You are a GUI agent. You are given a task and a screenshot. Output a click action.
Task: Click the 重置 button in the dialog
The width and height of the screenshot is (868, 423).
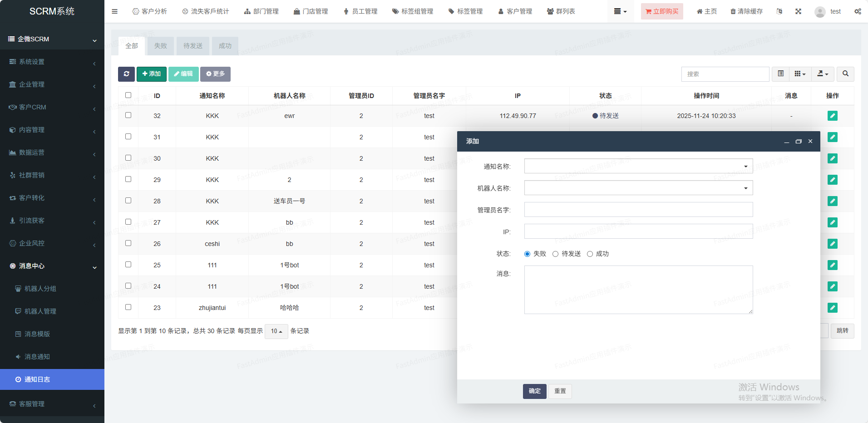pyautogui.click(x=560, y=391)
